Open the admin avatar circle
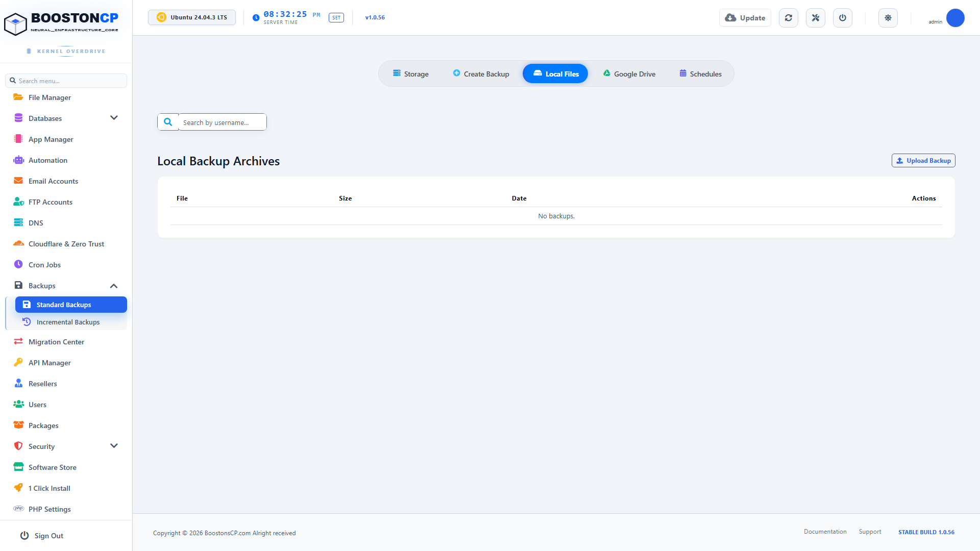Image resolution: width=980 pixels, height=551 pixels. point(955,18)
